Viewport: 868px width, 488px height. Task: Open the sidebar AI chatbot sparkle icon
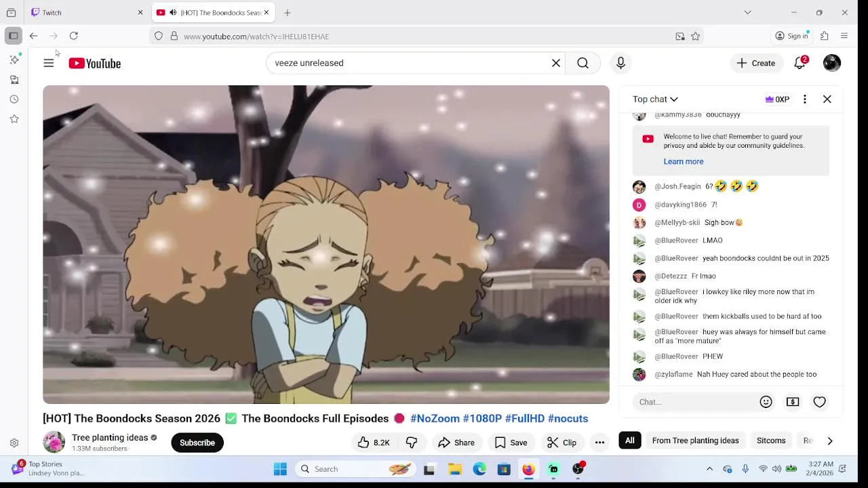pyautogui.click(x=14, y=60)
